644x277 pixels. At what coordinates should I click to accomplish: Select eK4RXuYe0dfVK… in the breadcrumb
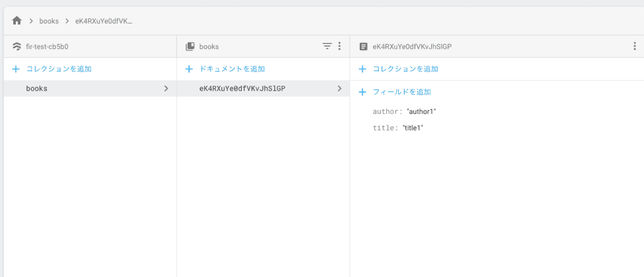point(104,21)
